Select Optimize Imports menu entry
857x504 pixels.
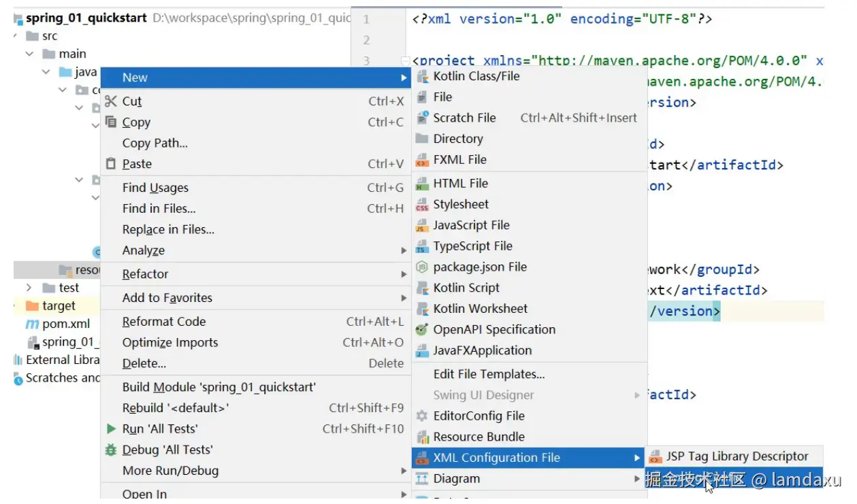click(256, 343)
